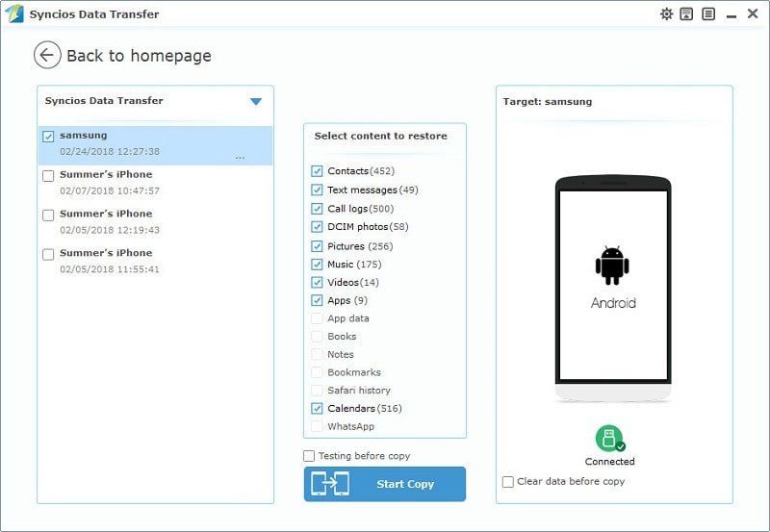The width and height of the screenshot is (770, 532).
Task: Open the menu list icon in title bar
Action: [708, 13]
